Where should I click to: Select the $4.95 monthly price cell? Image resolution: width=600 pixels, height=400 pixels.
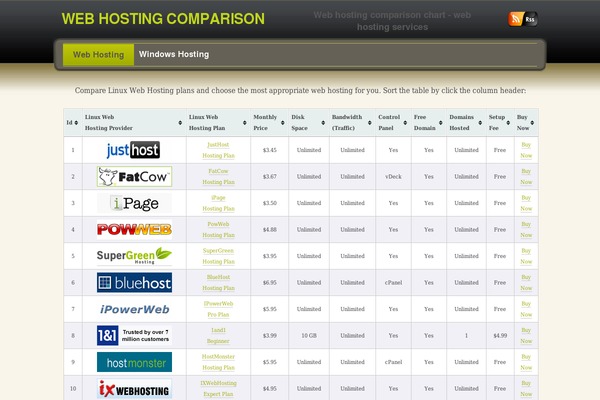click(x=269, y=389)
